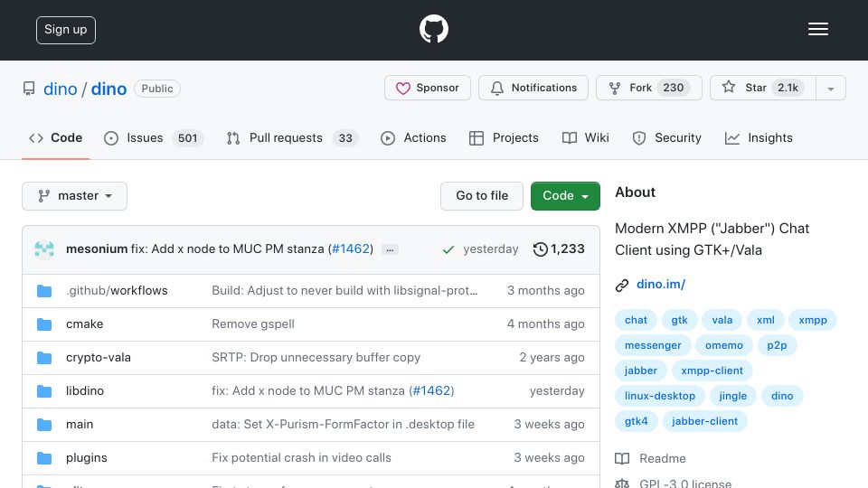This screenshot has height=488, width=868.
Task: Open the crypto-vala folder name
Action: 98,358
